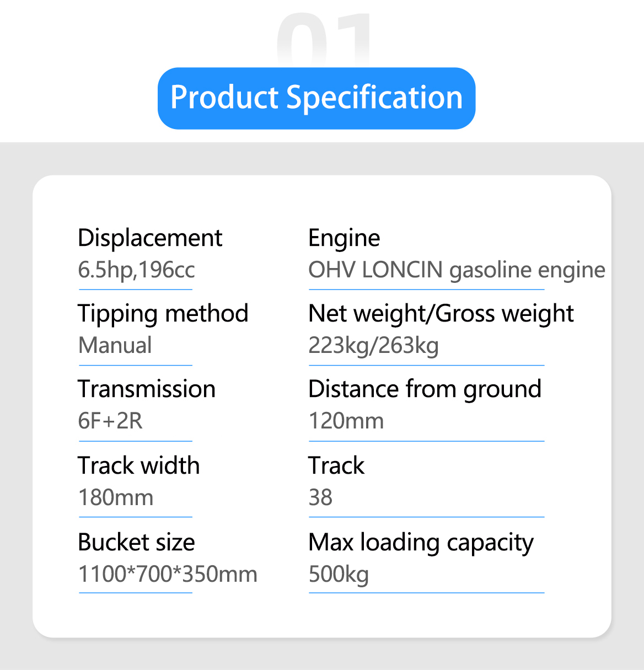Select Net weight/Gross weight heading
The image size is (644, 670).
coord(441,314)
